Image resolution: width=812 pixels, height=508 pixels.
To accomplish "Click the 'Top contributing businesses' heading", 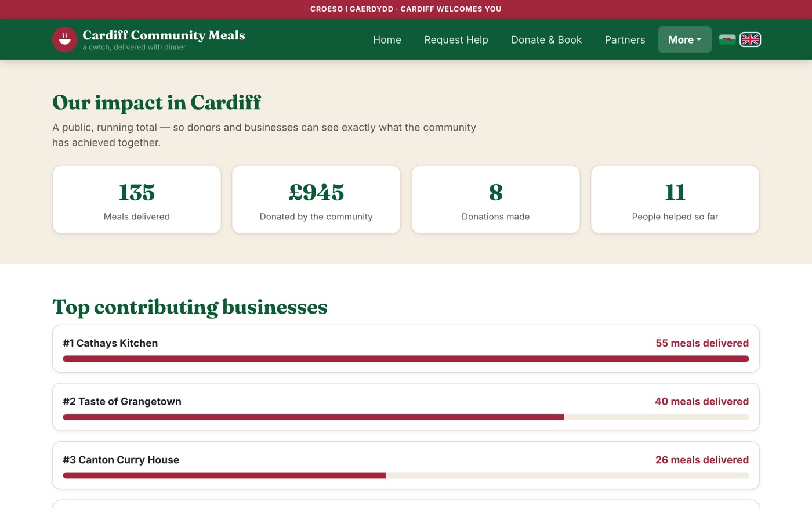I will [x=190, y=307].
